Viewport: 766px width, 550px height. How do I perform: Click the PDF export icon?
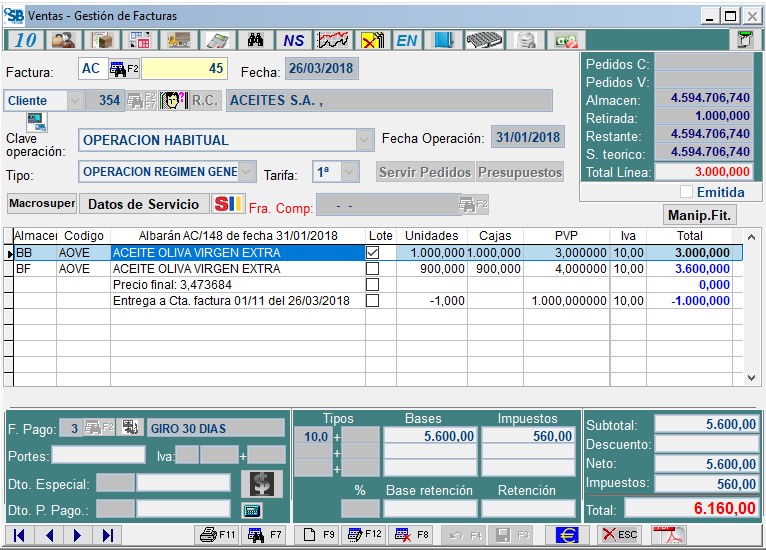tap(669, 535)
